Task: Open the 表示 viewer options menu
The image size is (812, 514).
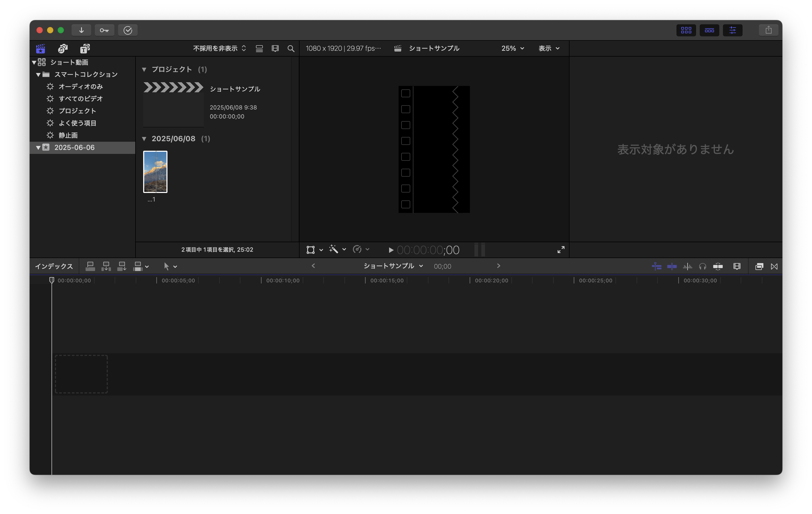Action: click(x=549, y=48)
